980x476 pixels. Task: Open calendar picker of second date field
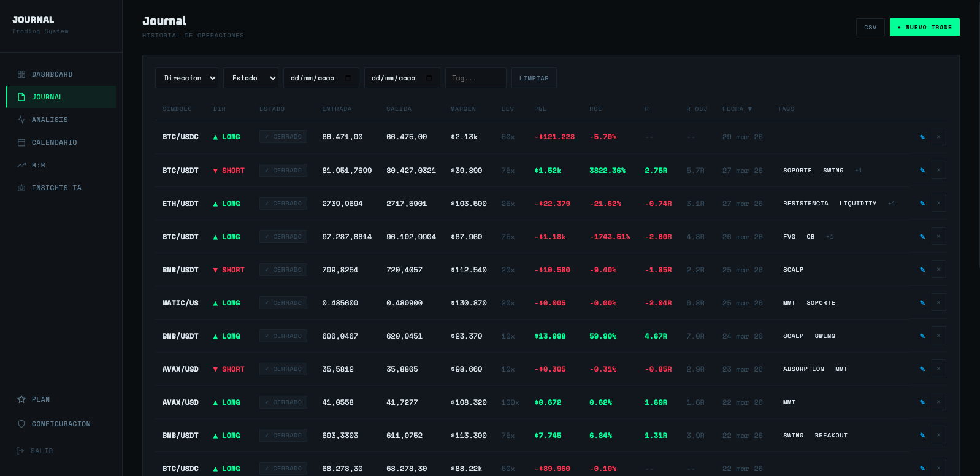429,78
